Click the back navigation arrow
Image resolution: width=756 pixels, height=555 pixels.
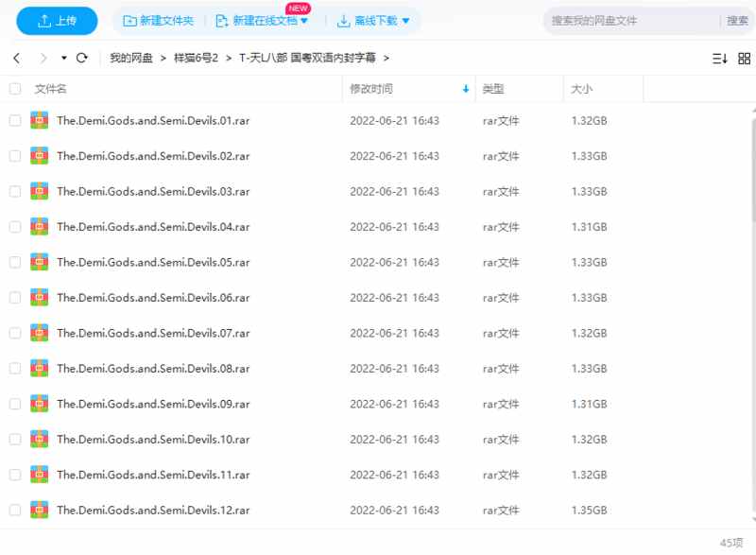(x=16, y=58)
